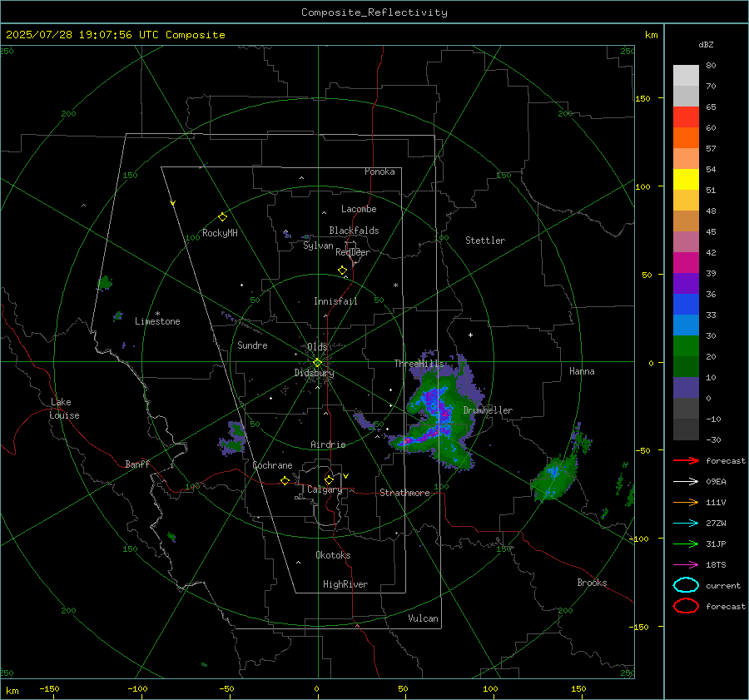The image size is (749, 700).
Task: Click the Strathmore label
Action: click(404, 493)
